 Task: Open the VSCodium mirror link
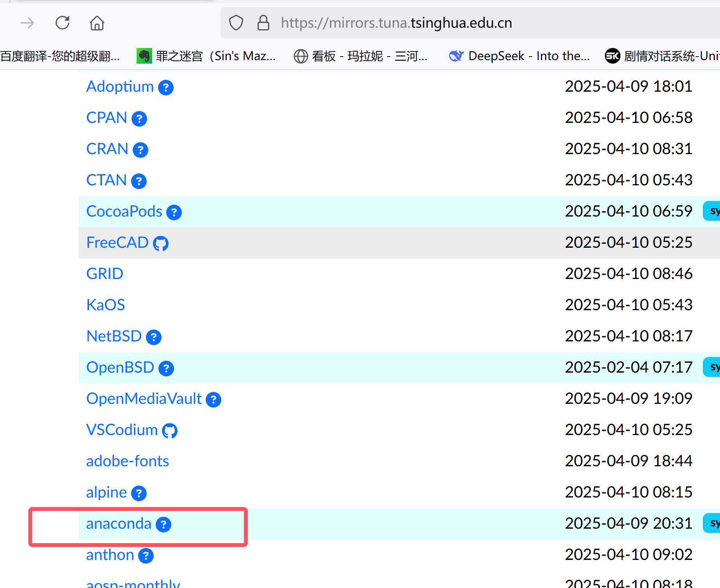122,430
